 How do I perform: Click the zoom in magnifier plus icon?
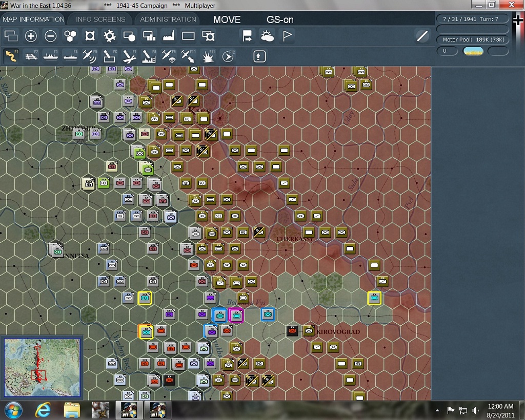pos(31,36)
